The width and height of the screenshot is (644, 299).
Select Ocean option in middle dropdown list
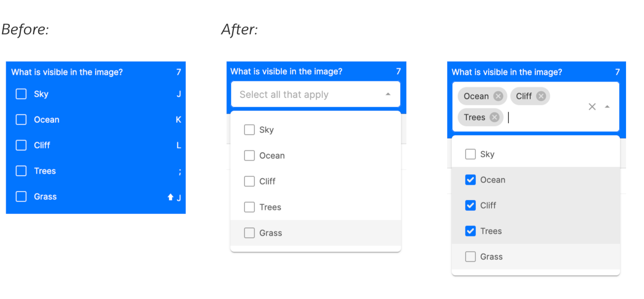pyautogui.click(x=315, y=155)
